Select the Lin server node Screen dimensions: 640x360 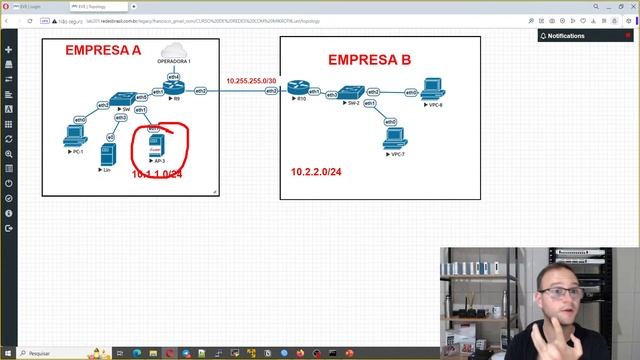(x=108, y=154)
